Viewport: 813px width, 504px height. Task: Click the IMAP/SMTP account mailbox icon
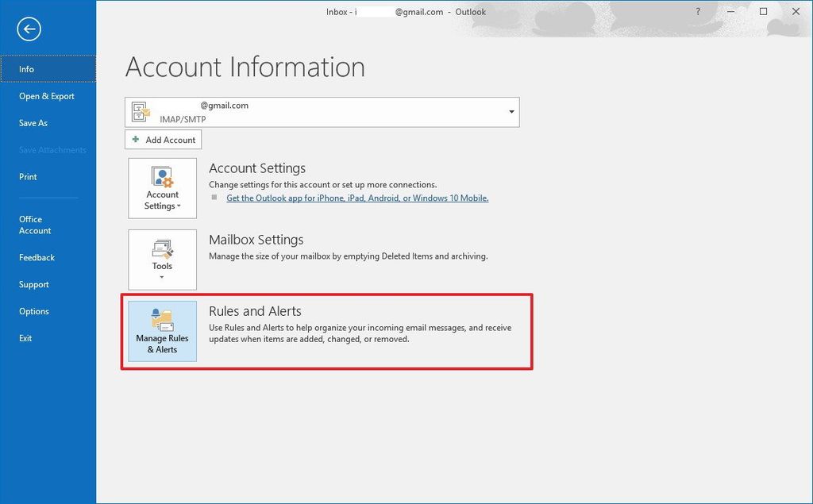tap(141, 112)
